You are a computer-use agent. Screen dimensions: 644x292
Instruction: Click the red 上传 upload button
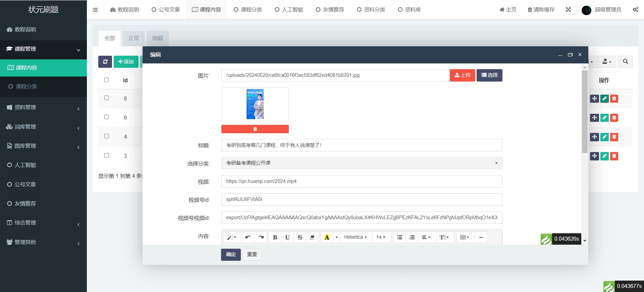462,75
